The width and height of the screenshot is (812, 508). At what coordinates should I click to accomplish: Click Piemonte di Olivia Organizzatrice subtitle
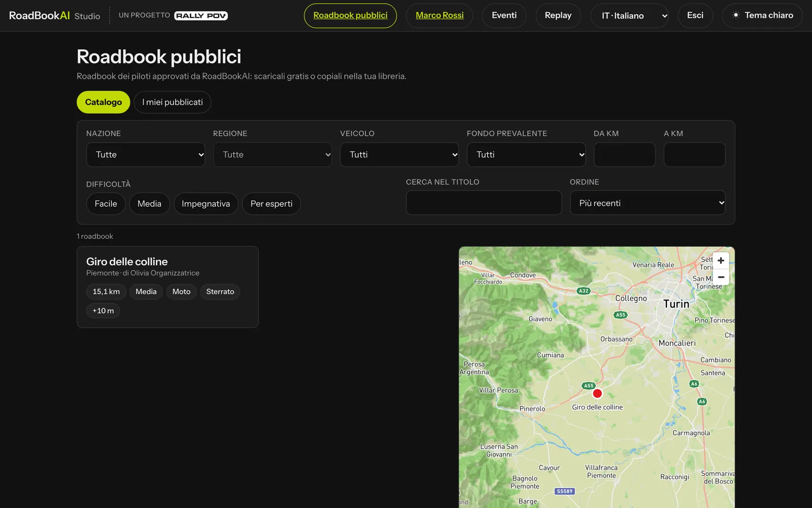143,273
